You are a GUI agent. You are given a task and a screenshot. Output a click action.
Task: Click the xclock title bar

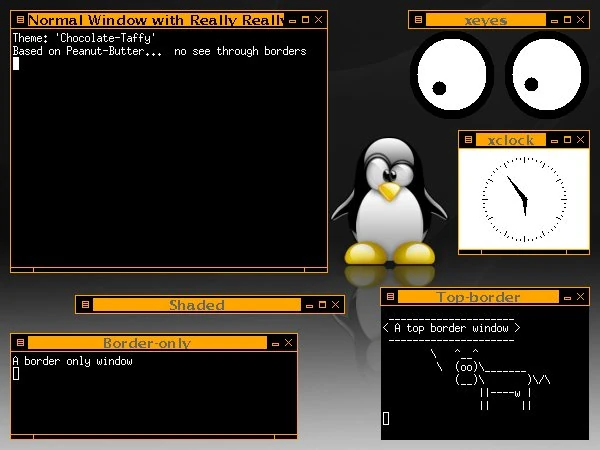(511, 140)
